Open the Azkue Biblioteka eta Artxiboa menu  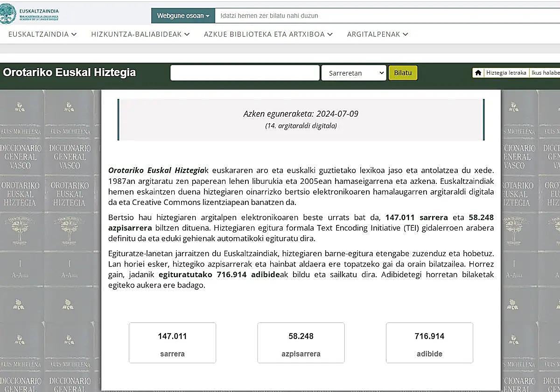coord(268,34)
